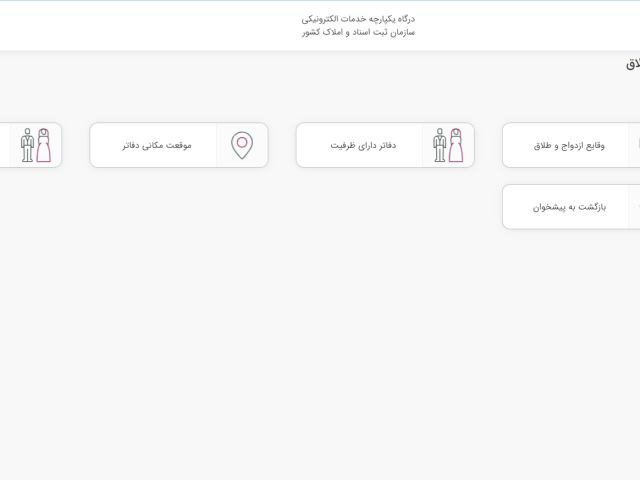Click the بازگشت به پیشخوان text label
This screenshot has width=640, height=480.
569,207
